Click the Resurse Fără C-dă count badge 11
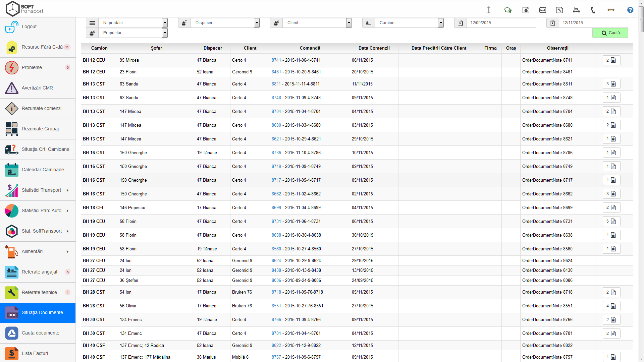644x362 pixels. tap(67, 47)
